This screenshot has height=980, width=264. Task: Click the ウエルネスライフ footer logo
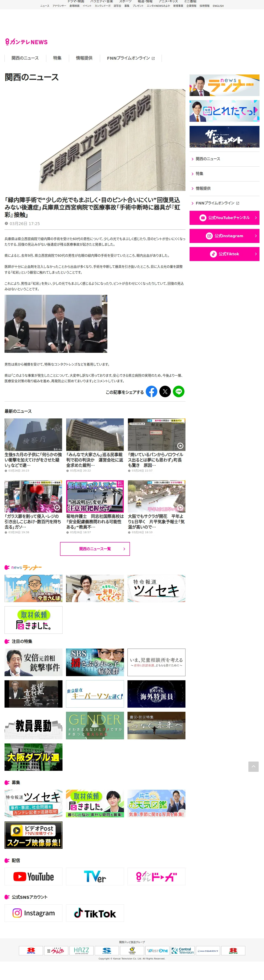[x=208, y=951]
